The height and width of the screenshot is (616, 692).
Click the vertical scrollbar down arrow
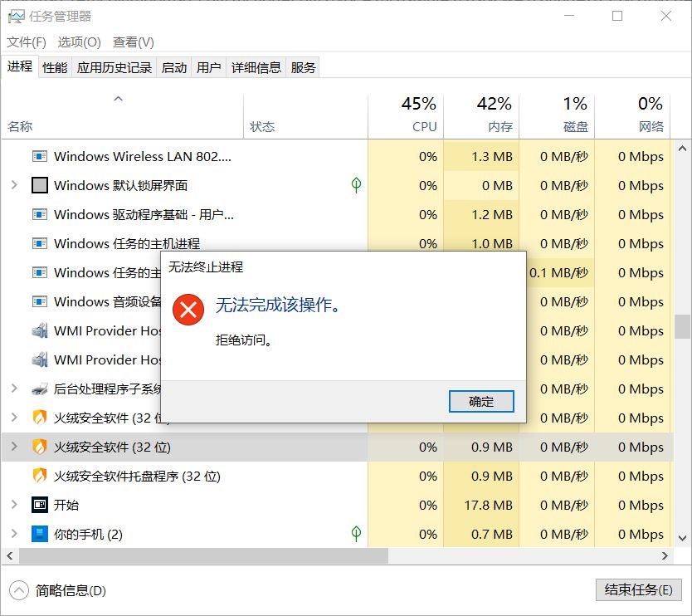point(682,538)
